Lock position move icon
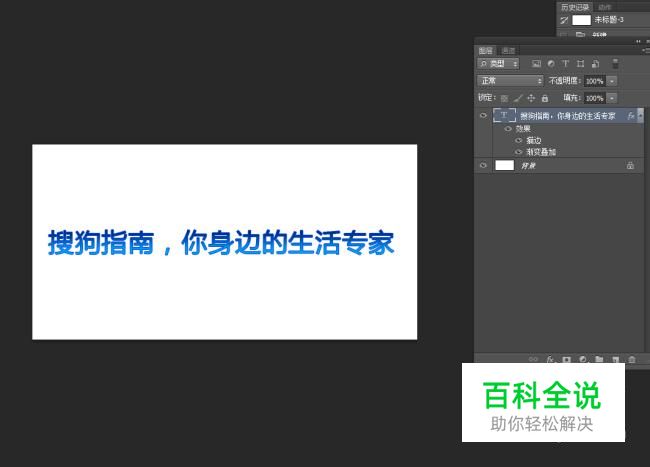The height and width of the screenshot is (467, 650). 531,98
